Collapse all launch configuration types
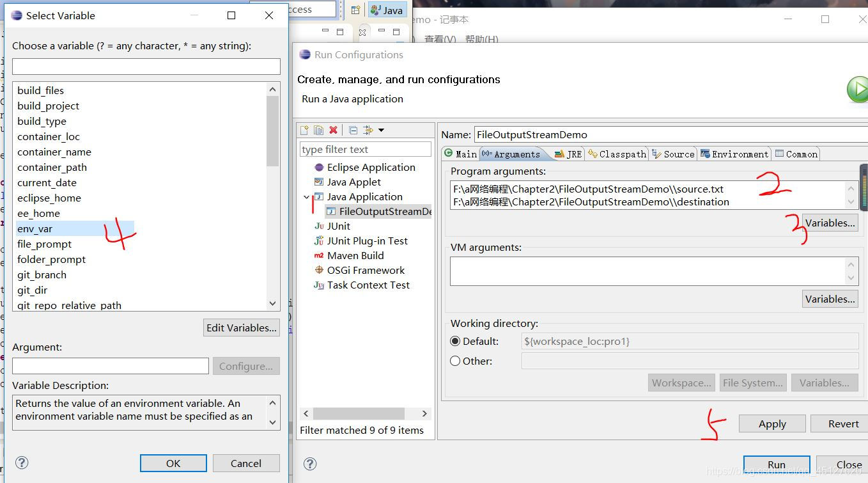 click(352, 129)
